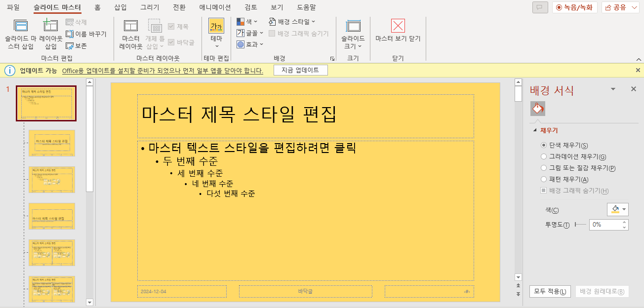Open the 색 (Colors) dropdown
This screenshot has width=644, height=308.
click(x=247, y=22)
